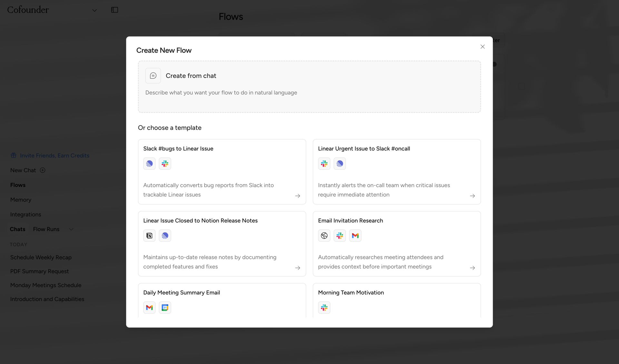
Task: Open the Schedule Weekly Recap chat
Action: pos(41,257)
